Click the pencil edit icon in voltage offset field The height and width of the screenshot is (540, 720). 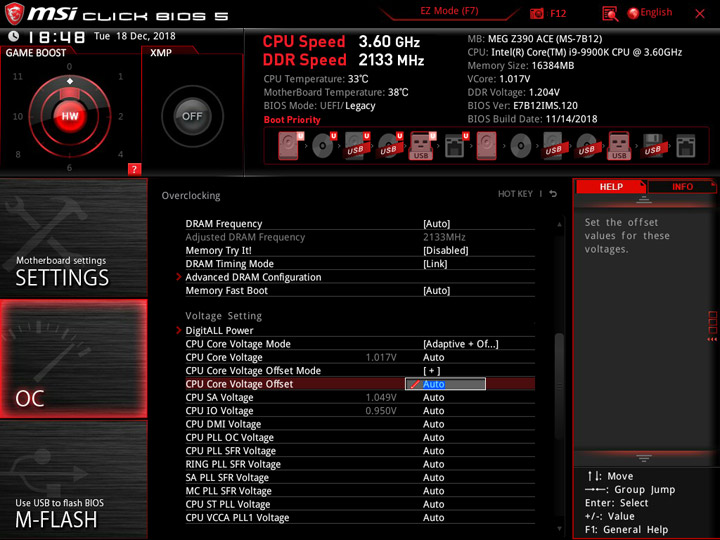415,384
